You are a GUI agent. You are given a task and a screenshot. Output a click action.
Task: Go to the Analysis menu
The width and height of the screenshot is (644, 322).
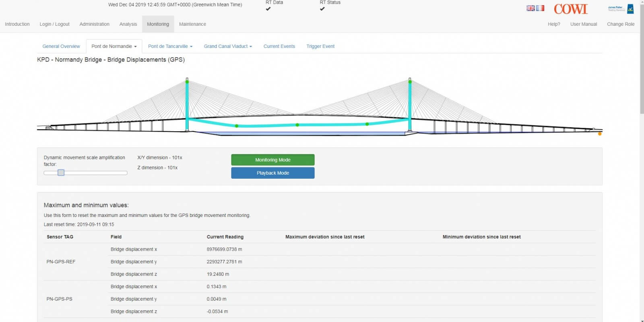point(128,24)
